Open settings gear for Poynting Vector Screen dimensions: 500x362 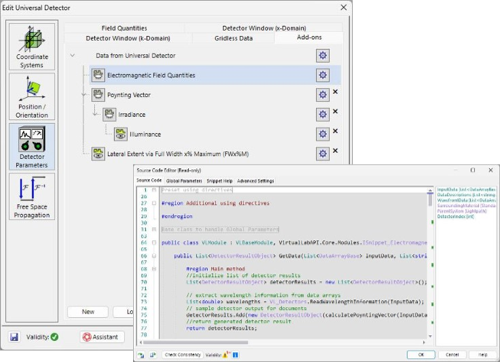tap(323, 95)
